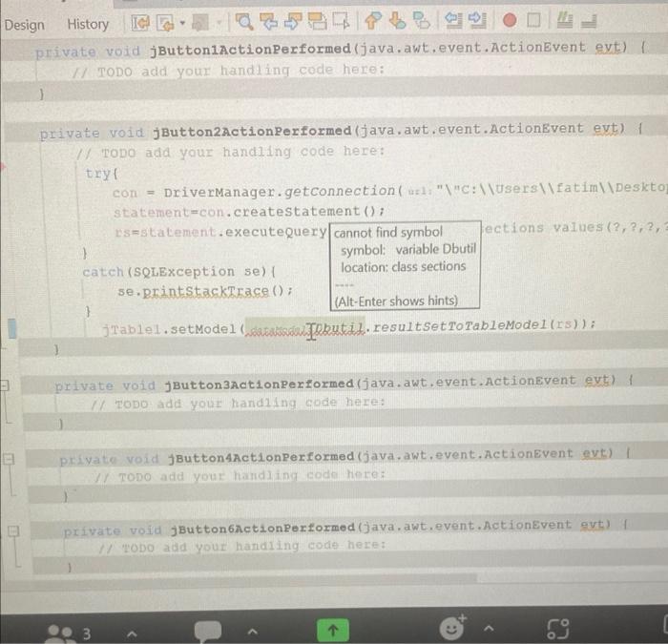Open the Zoom chat bubble icon

point(208,631)
